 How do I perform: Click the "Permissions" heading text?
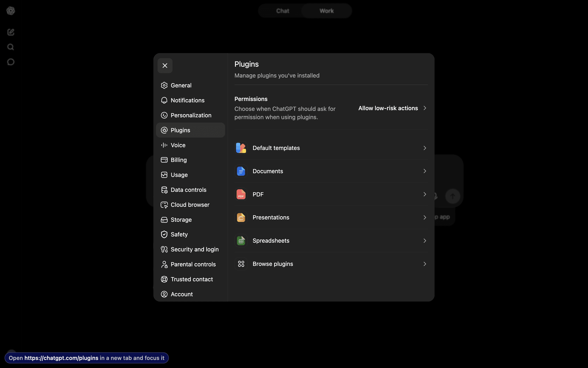point(251,99)
